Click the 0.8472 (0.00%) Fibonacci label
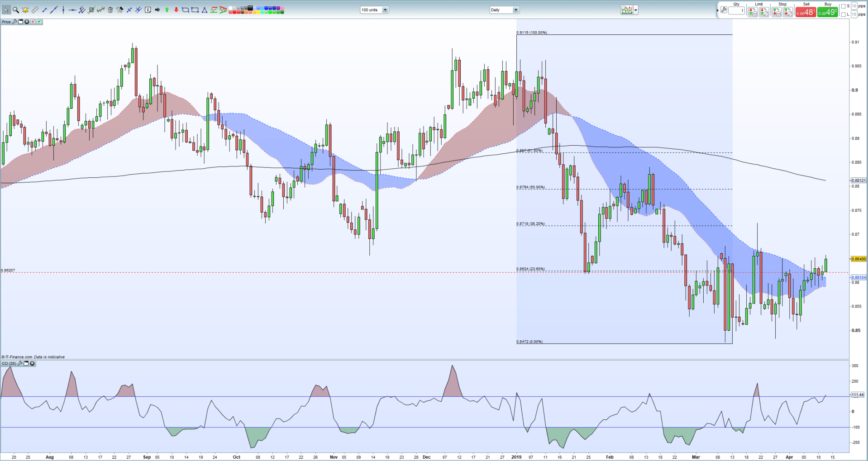The image size is (868, 461). pyautogui.click(x=529, y=342)
